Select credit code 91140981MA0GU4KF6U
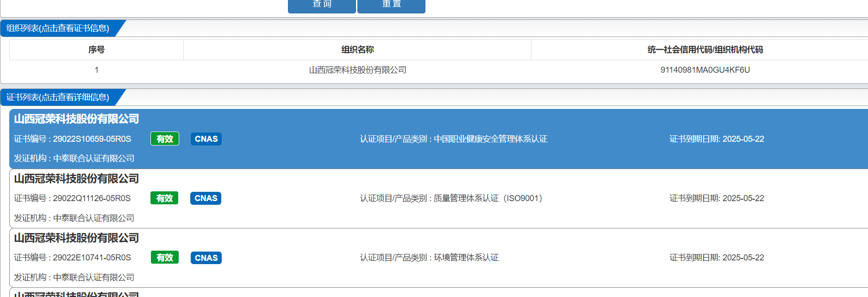Screen dimensions: 868x297 705,70
